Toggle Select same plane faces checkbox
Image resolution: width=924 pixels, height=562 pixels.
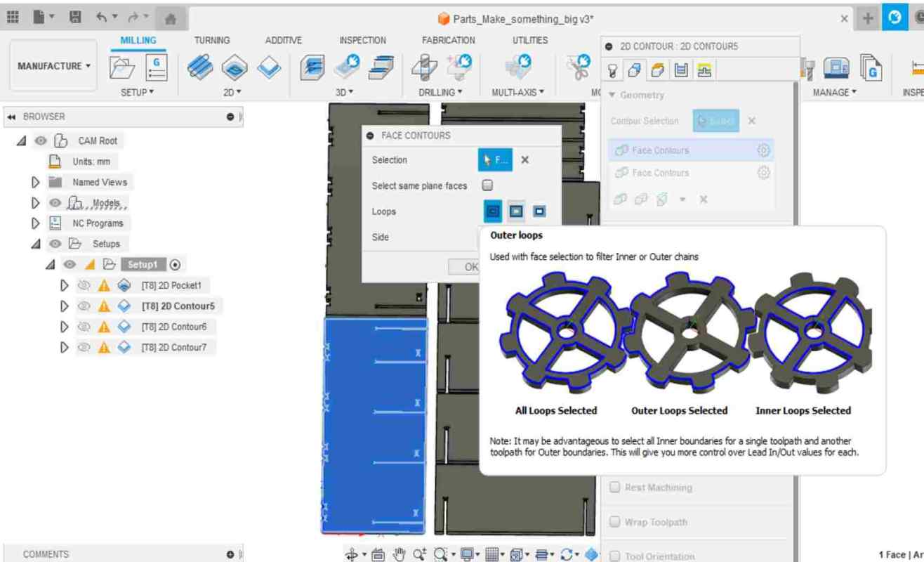(487, 185)
